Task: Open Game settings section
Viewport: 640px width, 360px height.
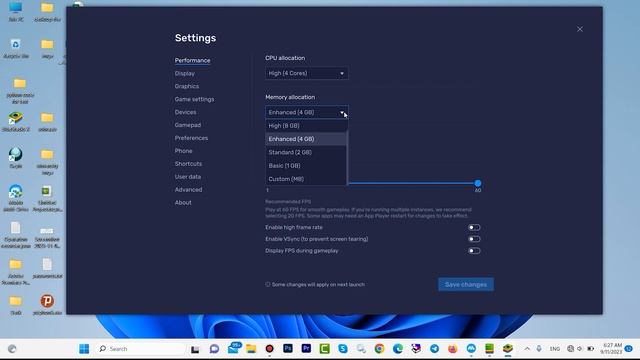Action: [194, 99]
